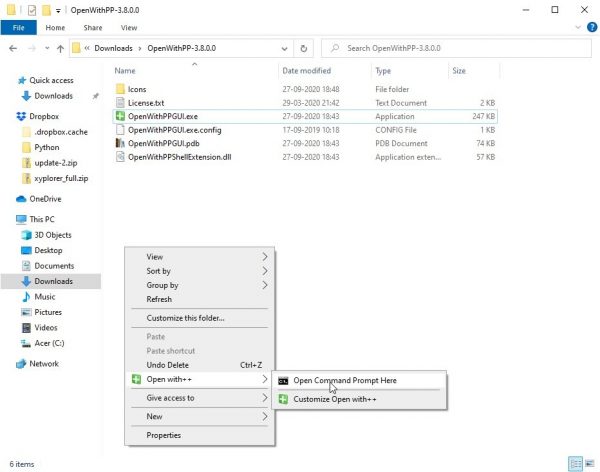Open Properties from the context menu
600x472 pixels.
[199, 435]
